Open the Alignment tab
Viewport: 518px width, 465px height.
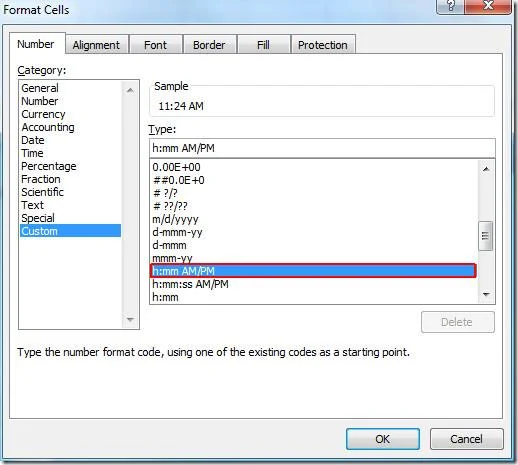coord(96,45)
